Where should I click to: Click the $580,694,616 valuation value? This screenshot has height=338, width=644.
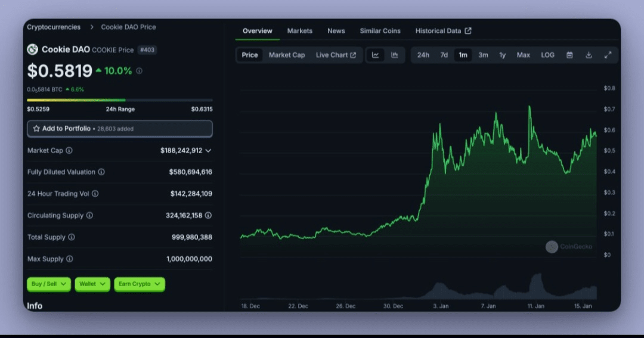191,172
